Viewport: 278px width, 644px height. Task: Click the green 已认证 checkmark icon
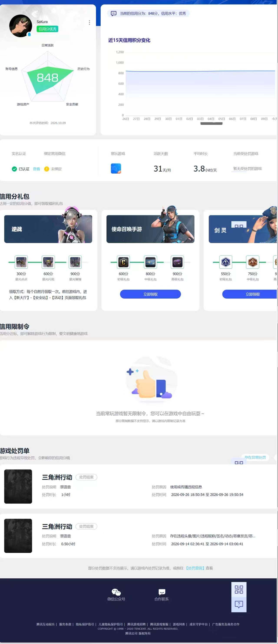point(14,169)
